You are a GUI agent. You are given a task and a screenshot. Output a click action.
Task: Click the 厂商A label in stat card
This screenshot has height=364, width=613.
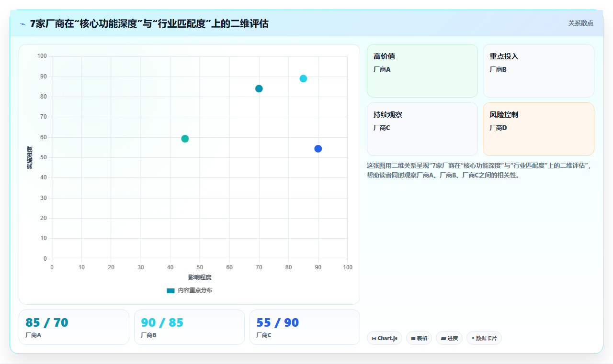[34, 335]
